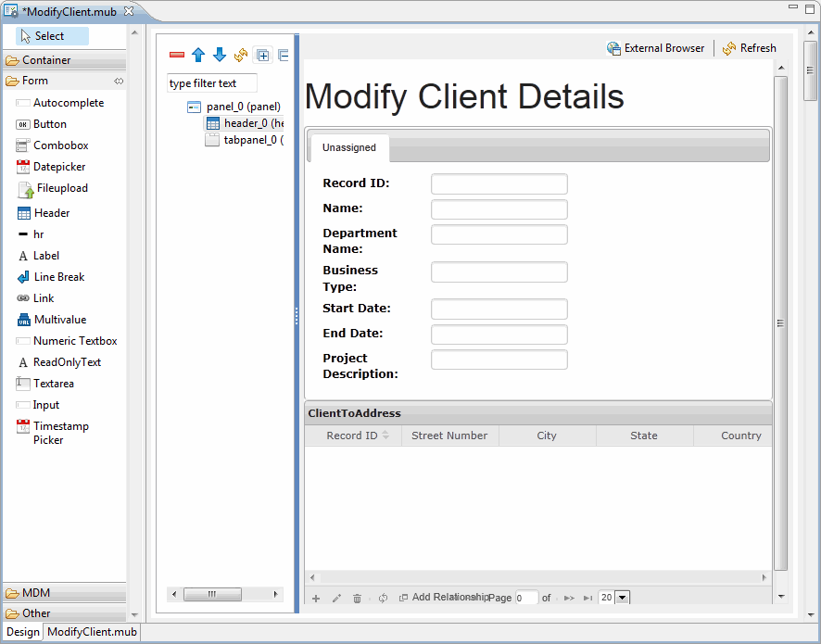This screenshot has height=644, width=821.
Task: Activate the Select tool in palette
Action: coord(52,36)
